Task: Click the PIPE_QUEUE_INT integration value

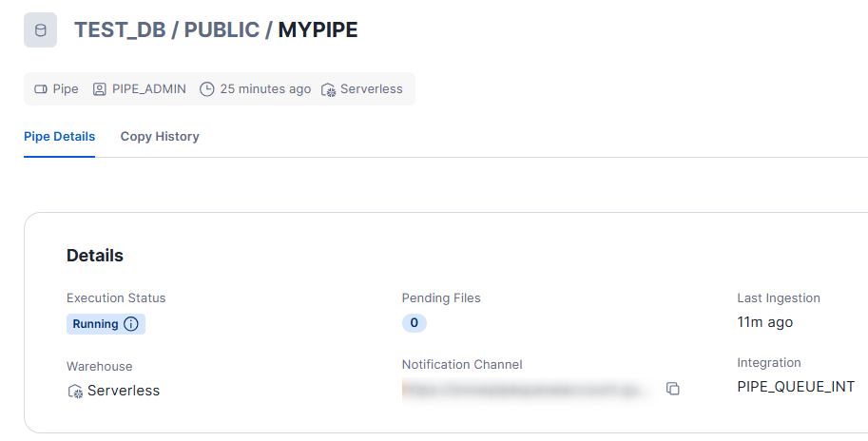Action: pos(796,387)
